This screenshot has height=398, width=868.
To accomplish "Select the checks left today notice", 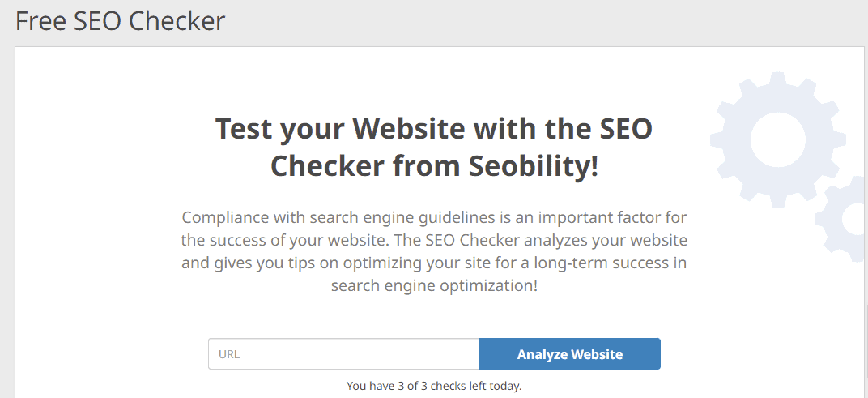I will pyautogui.click(x=434, y=386).
